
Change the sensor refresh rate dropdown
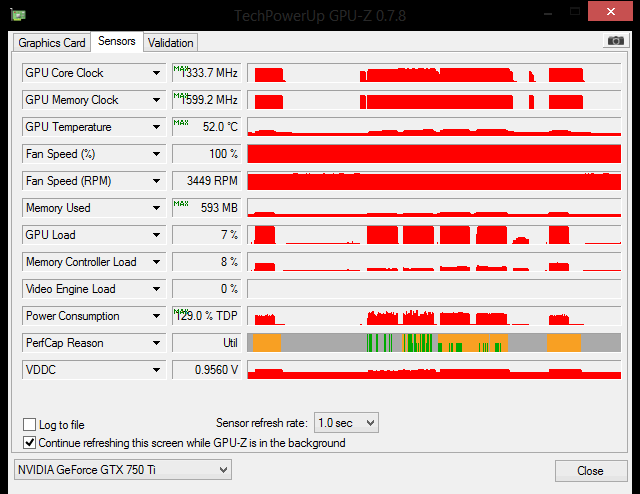(x=346, y=423)
